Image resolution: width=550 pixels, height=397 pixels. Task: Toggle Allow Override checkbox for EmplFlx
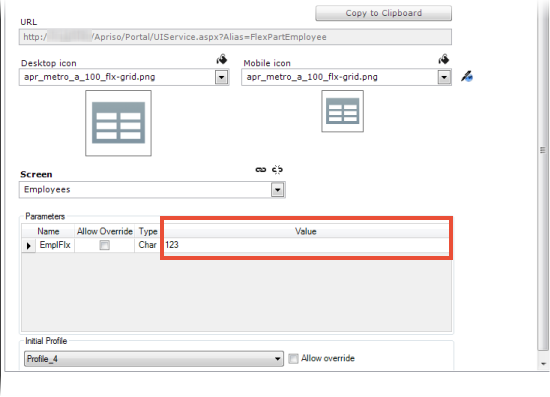[x=105, y=245]
